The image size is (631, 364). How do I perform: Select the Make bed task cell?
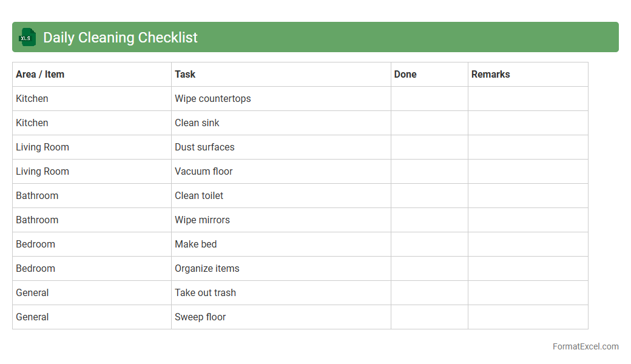coord(195,244)
